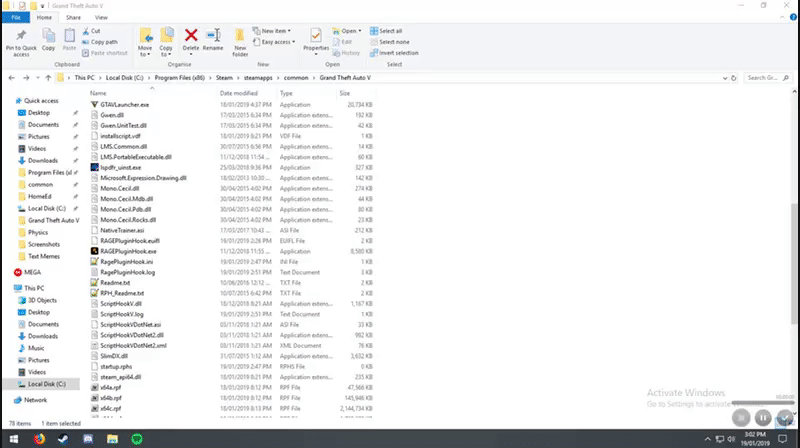Viewport: 800px width, 448px height.
Task: Click Program Files (x86) in address path
Action: [x=180, y=78]
